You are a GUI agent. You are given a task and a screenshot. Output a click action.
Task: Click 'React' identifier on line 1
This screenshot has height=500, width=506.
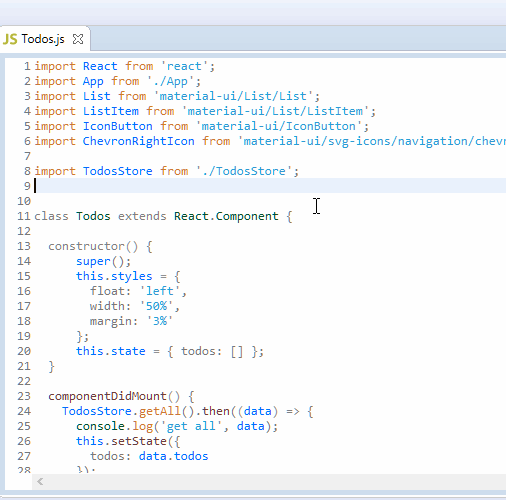[100, 66]
